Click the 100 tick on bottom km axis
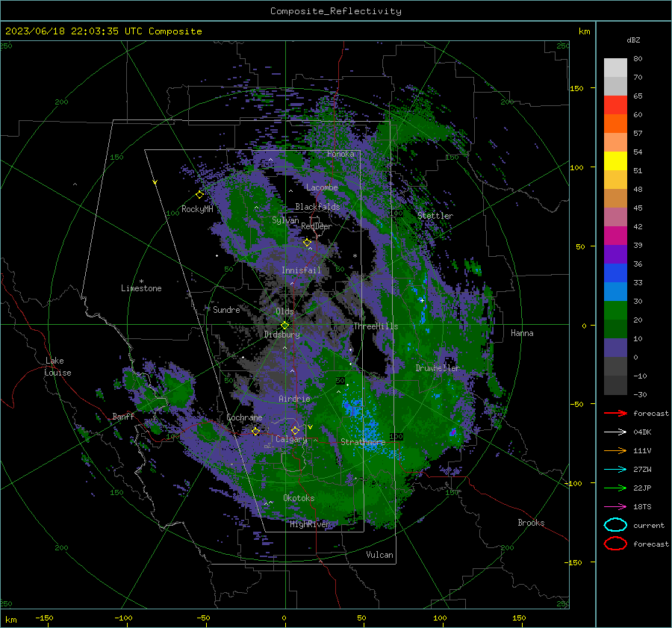The image size is (672, 628). [x=440, y=618]
